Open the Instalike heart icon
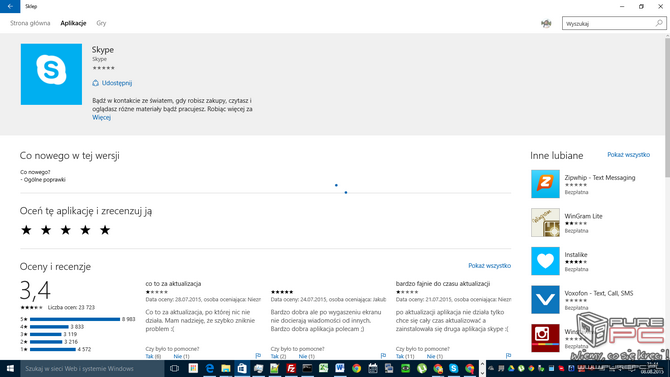This screenshot has height=377, width=670. [x=545, y=261]
